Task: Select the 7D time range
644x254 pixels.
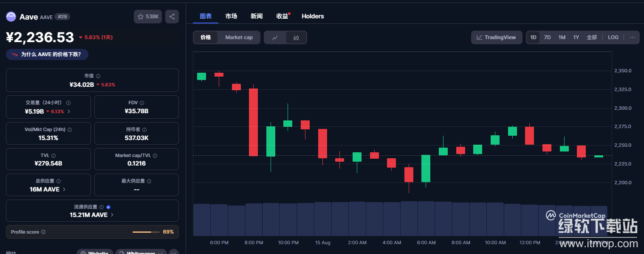Action: click(x=547, y=37)
